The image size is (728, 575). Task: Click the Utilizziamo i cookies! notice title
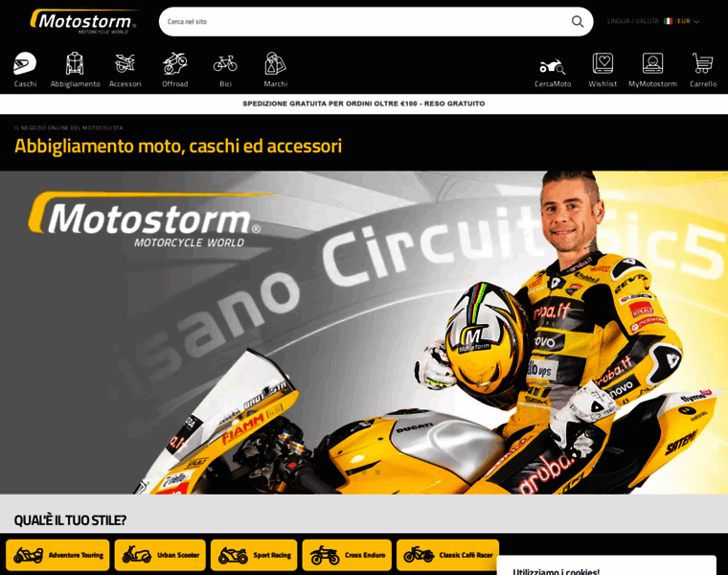click(557, 571)
